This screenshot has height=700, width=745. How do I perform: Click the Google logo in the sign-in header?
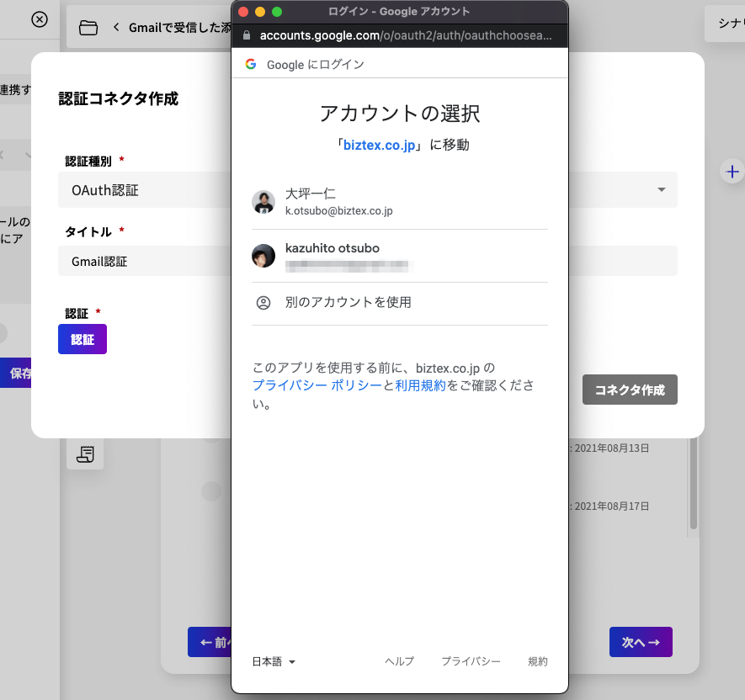tap(250, 63)
